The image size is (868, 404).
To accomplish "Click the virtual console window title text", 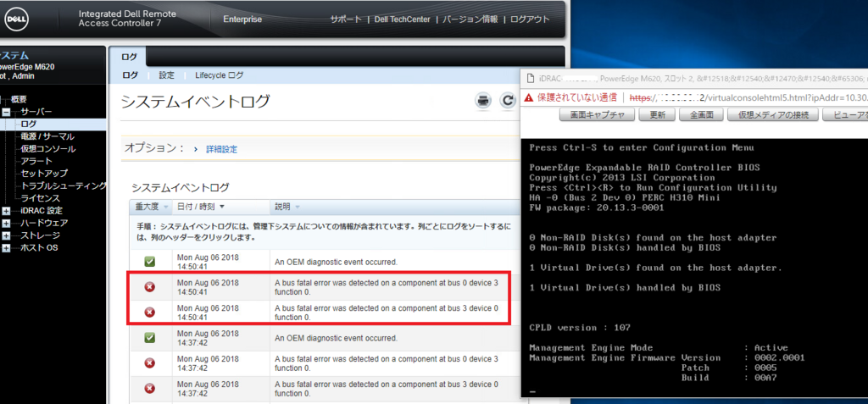I will coord(703,79).
